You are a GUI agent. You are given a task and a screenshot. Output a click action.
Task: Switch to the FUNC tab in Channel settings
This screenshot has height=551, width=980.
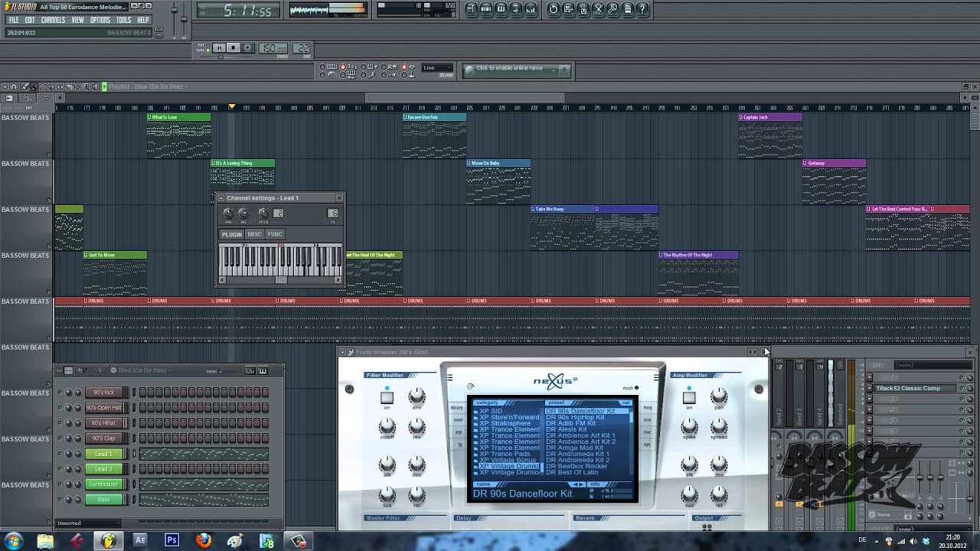275,234
